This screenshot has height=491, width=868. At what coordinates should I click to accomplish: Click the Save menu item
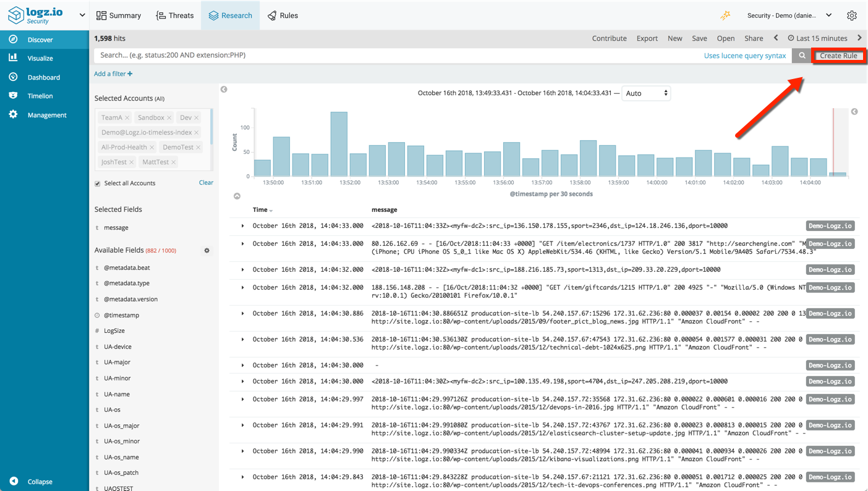coord(699,38)
